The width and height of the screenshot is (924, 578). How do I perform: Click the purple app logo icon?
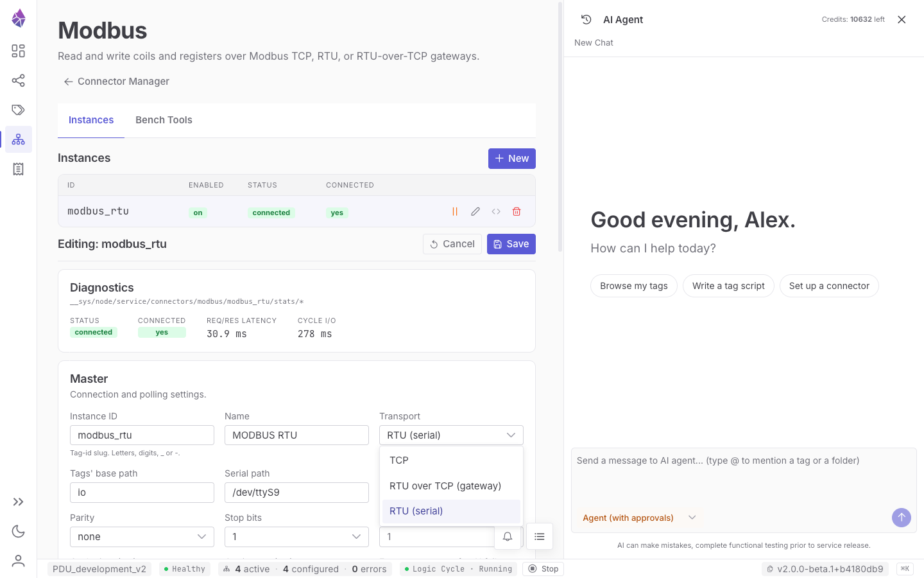pyautogui.click(x=19, y=18)
